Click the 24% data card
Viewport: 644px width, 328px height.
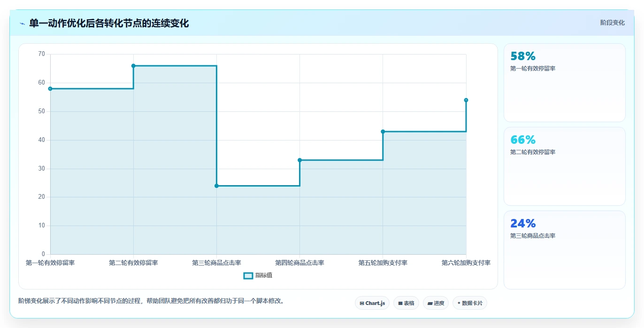[x=564, y=250]
